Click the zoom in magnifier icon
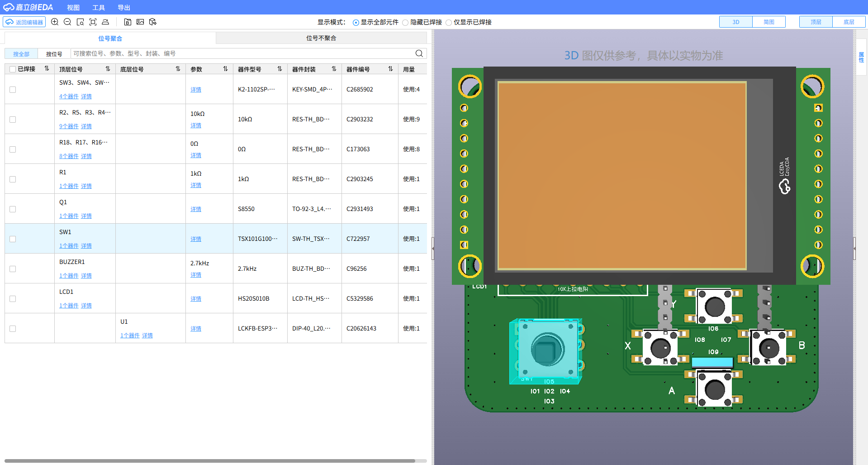The image size is (868, 465). coord(55,22)
